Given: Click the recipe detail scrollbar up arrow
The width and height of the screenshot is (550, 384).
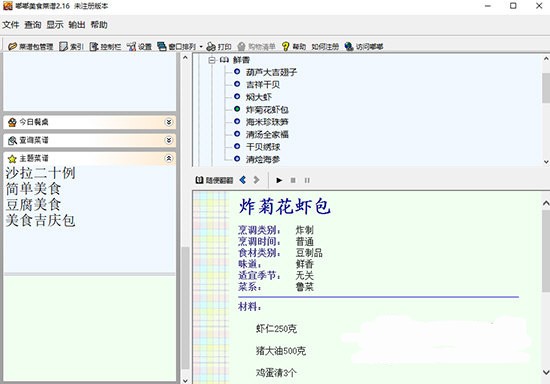Looking at the screenshot, I should tap(546, 203).
